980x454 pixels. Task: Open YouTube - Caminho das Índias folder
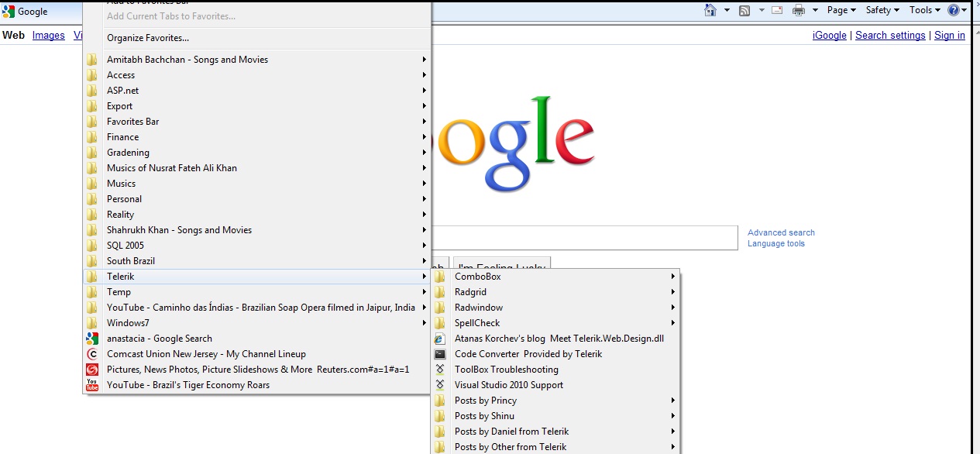click(256, 308)
